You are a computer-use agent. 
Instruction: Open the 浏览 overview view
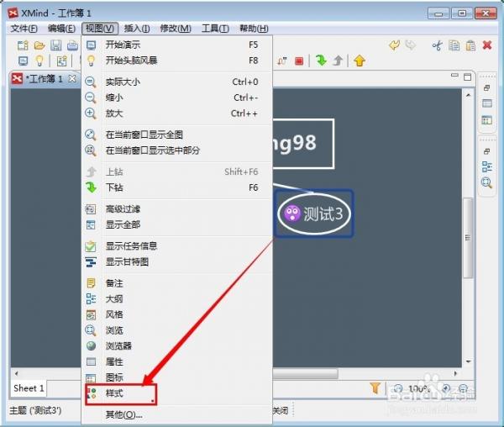click(x=176, y=330)
